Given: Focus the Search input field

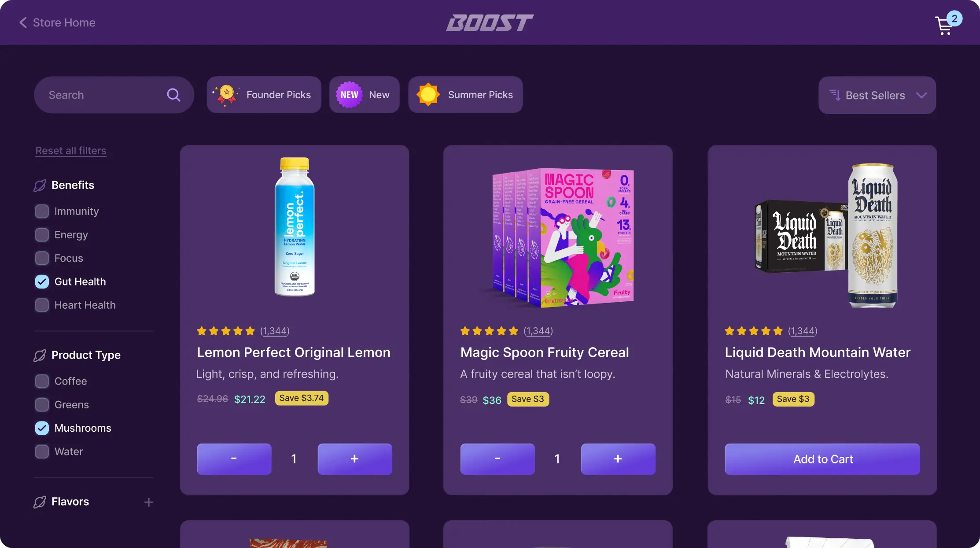Looking at the screenshot, I should tap(114, 95).
